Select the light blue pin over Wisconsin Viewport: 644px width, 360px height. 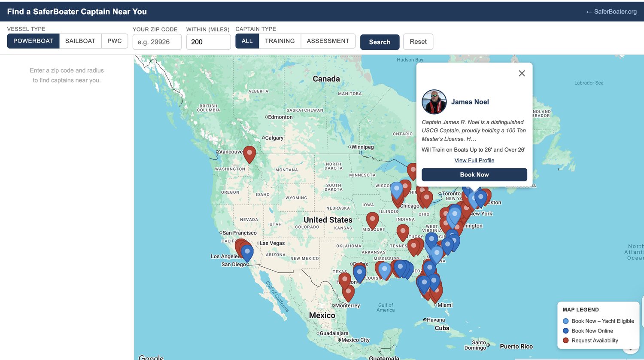point(397,190)
